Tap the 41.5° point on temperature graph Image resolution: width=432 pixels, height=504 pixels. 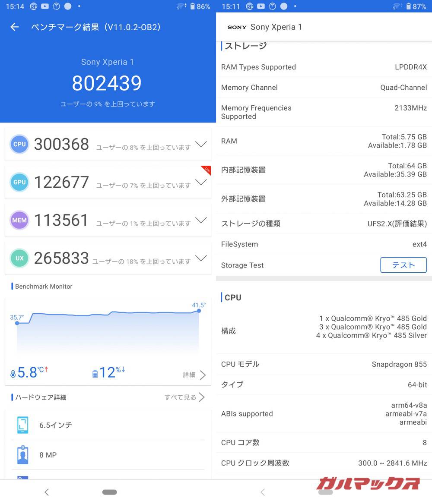click(199, 311)
